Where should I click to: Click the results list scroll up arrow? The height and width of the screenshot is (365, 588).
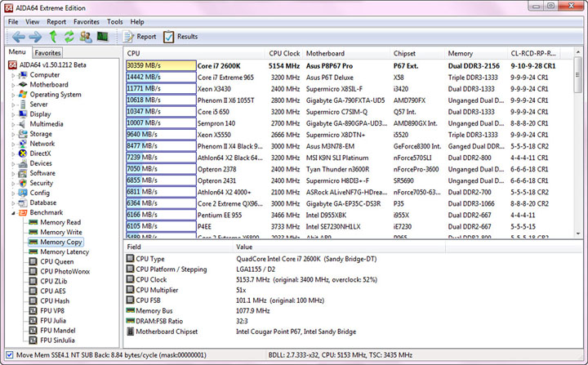pyautogui.click(x=578, y=52)
